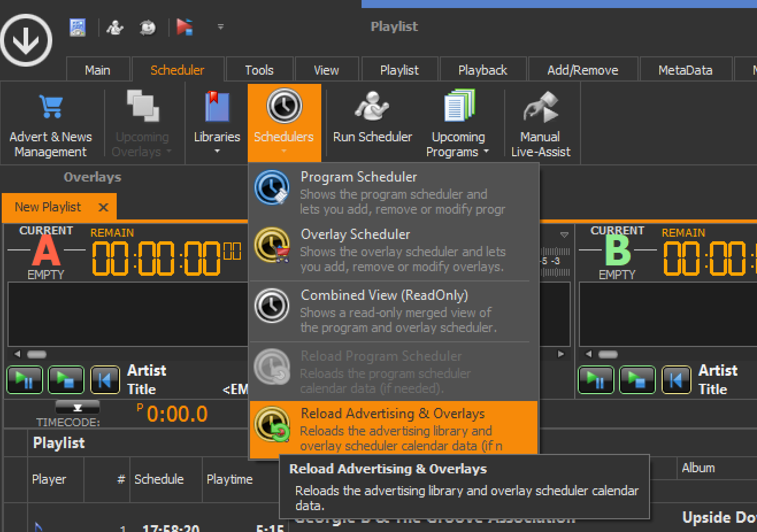Toggle the TIMECODE collapse button
The height and width of the screenshot is (532, 757).
click(78, 408)
